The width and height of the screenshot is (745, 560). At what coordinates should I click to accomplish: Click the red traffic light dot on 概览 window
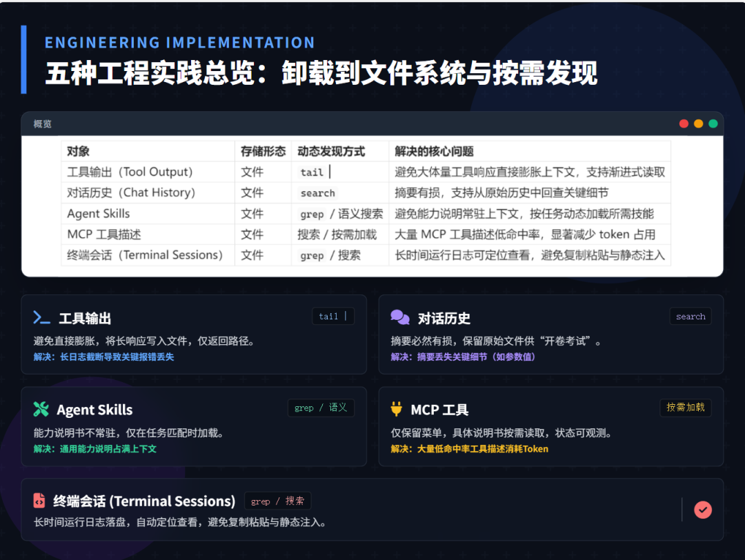[x=684, y=123]
